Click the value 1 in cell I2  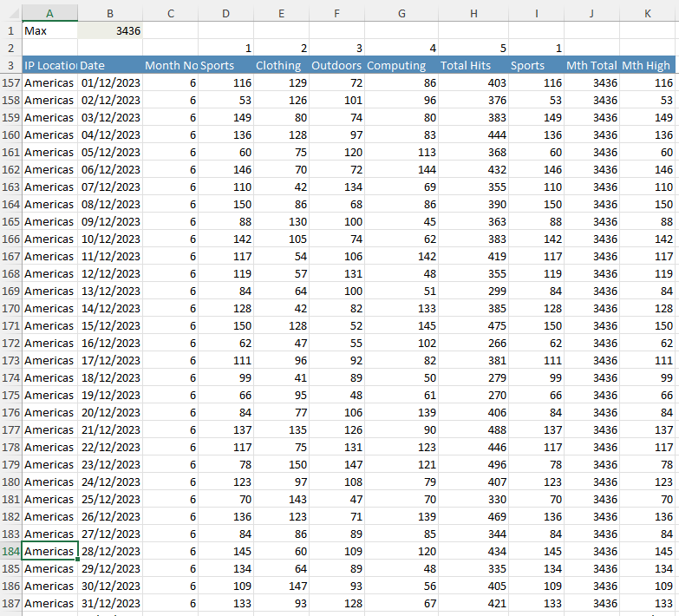click(x=537, y=48)
